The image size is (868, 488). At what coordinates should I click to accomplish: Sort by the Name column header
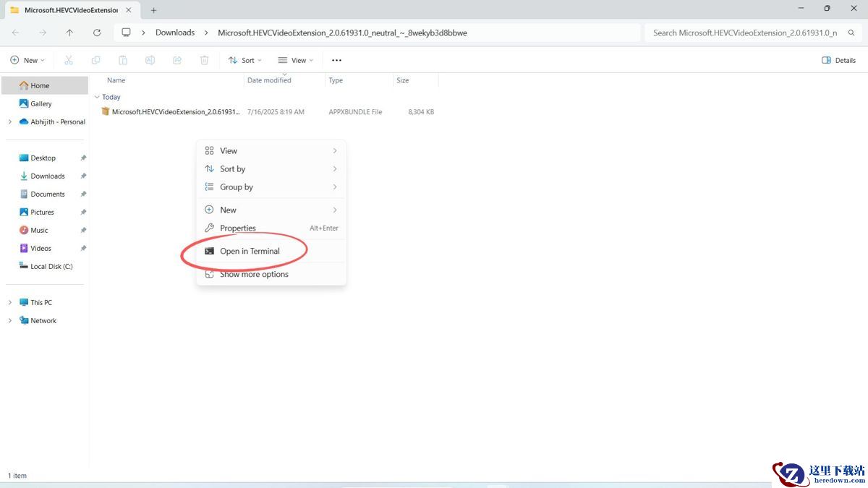pyautogui.click(x=116, y=80)
